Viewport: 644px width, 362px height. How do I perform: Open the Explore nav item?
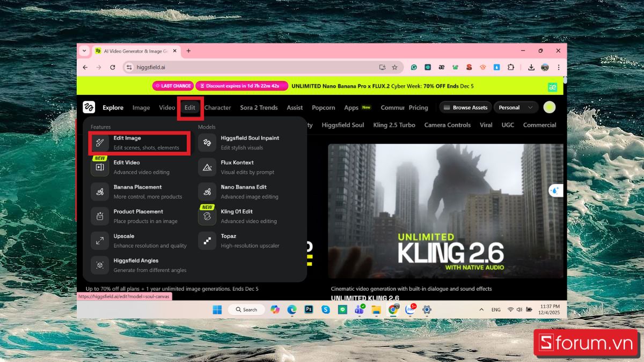click(113, 107)
